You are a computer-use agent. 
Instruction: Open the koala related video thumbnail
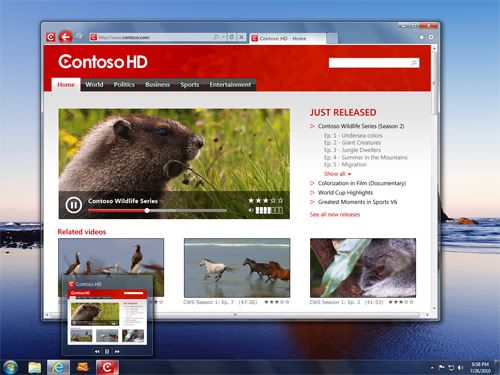(x=363, y=268)
